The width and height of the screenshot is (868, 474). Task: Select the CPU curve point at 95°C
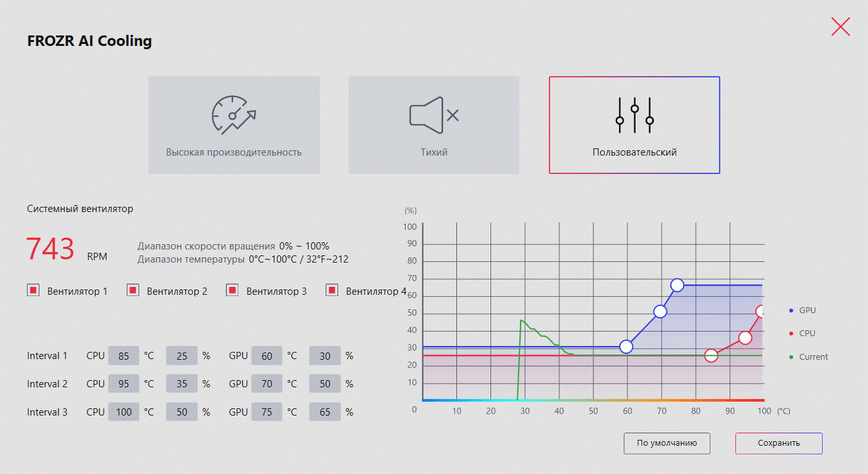click(745, 338)
